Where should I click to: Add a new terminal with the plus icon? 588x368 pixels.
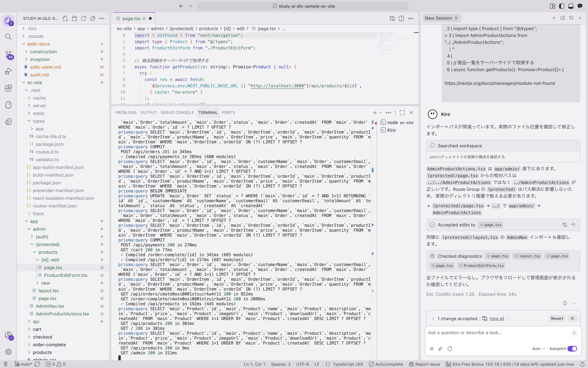tap(375, 113)
